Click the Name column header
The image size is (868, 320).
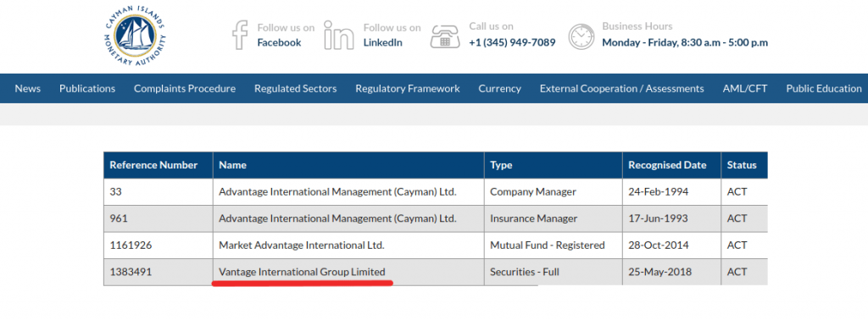[x=348, y=165]
